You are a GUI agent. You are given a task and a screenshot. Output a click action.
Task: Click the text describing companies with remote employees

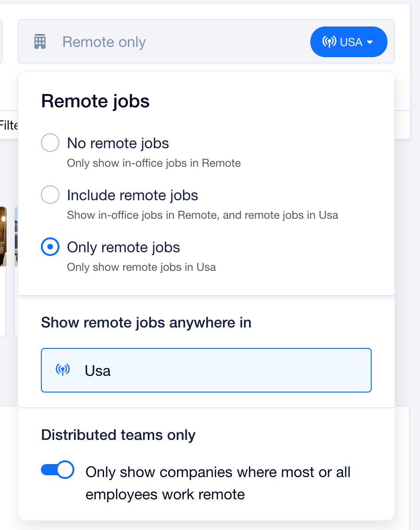(217, 483)
